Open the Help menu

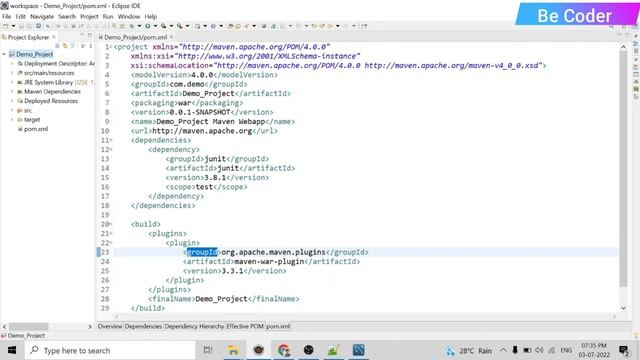[x=151, y=16]
